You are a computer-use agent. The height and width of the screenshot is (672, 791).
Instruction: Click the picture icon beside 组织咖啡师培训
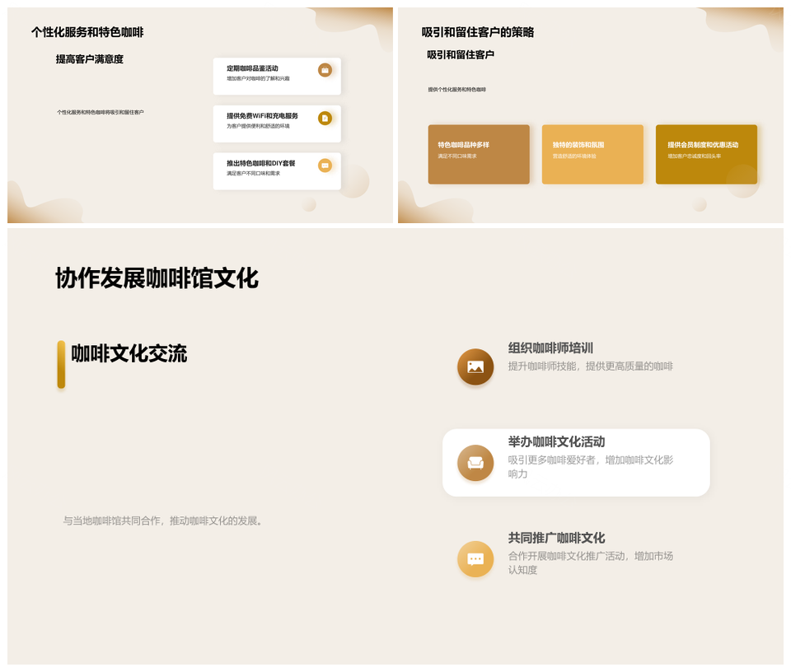click(x=475, y=366)
